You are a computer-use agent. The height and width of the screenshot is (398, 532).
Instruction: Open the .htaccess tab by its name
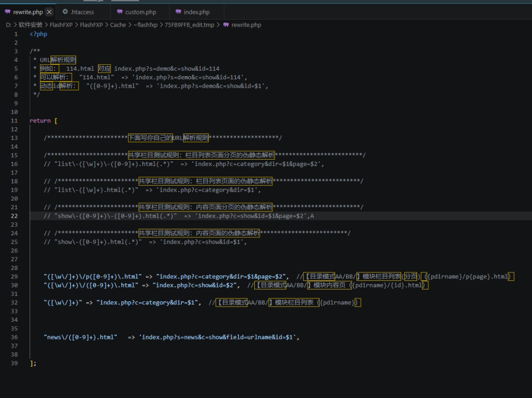point(82,12)
